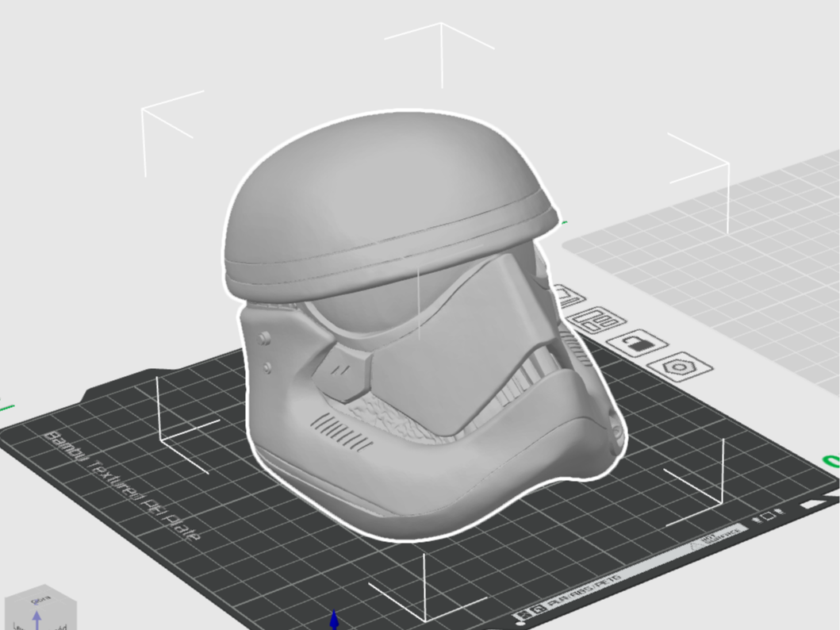Click the auto-orient plate icon behind the helmet
840x630 pixels.
[x=569, y=298]
